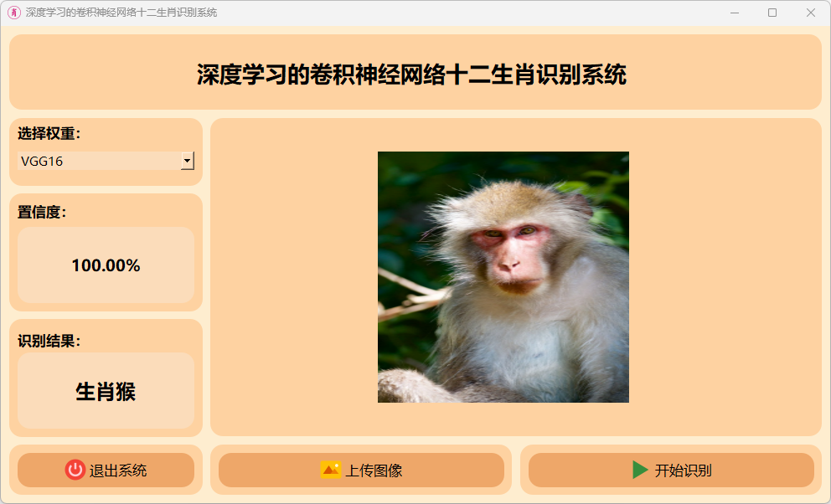The height and width of the screenshot is (504, 831).
Task: Select the VGG16 combo box field
Action: tap(106, 161)
